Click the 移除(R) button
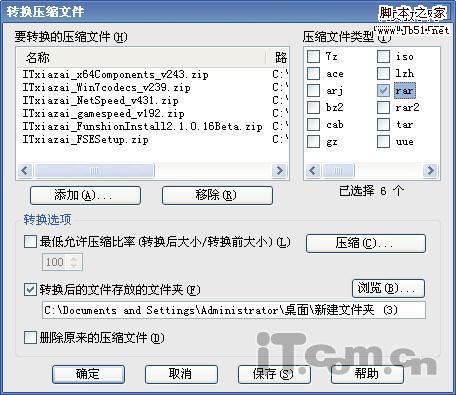456x395 pixels. point(217,195)
